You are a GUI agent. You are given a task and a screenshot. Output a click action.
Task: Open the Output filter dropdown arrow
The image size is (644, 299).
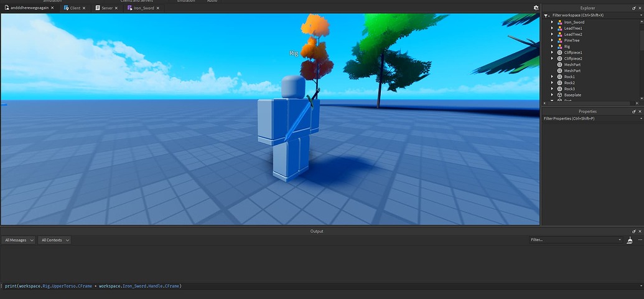pos(620,240)
